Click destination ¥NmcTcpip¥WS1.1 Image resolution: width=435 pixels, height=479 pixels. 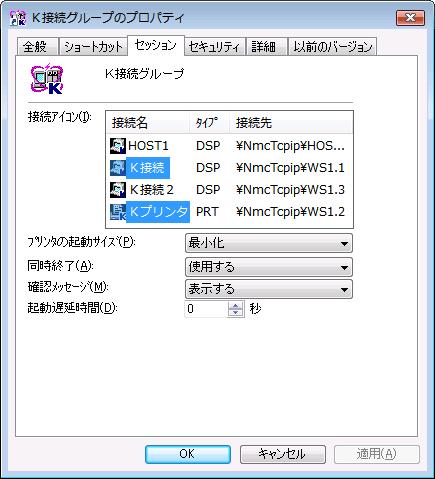point(290,168)
